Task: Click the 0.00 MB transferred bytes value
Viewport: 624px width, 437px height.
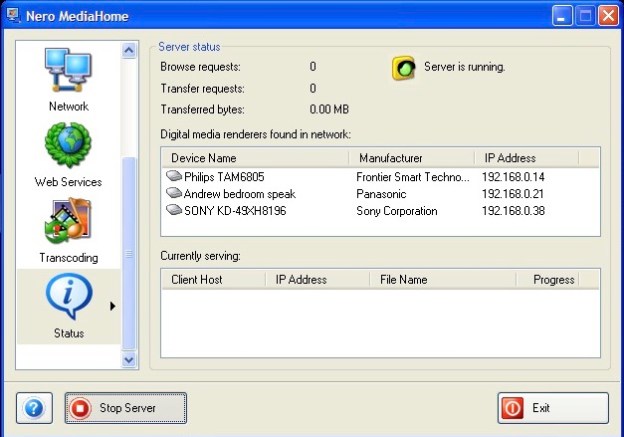Action: coord(329,109)
